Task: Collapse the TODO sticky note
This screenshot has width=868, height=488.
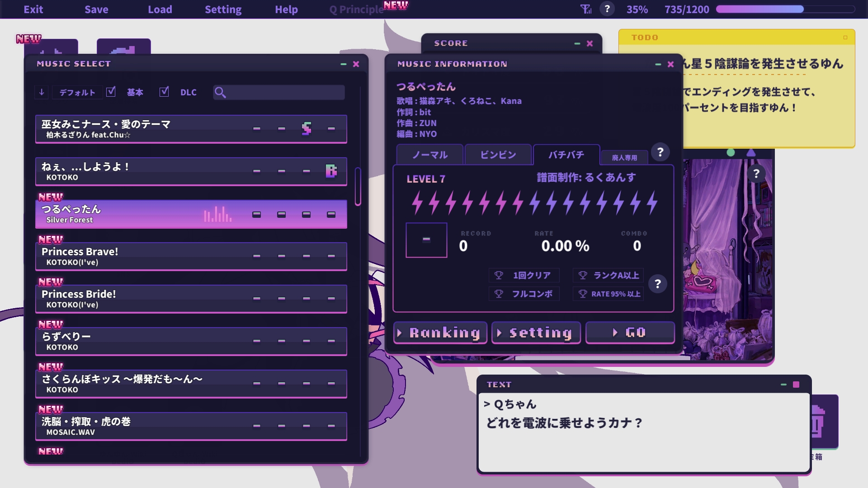Action: 845,38
